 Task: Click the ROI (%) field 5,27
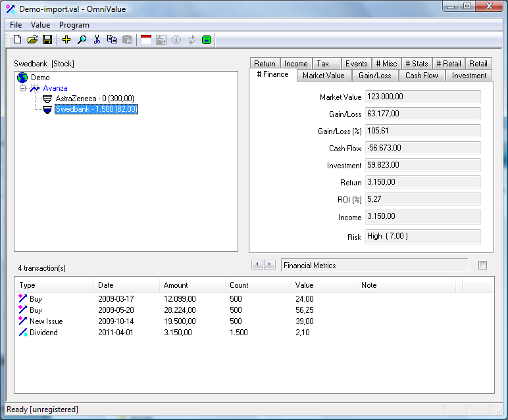pyautogui.click(x=423, y=199)
